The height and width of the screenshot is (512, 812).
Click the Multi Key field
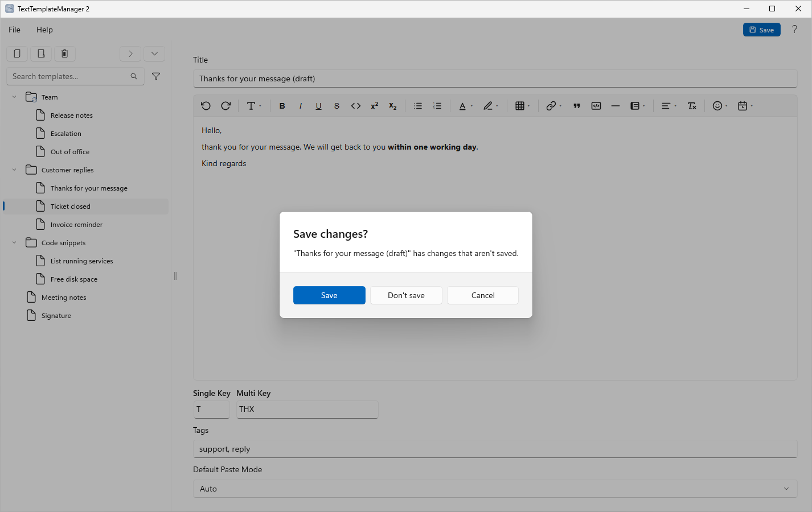pos(307,409)
